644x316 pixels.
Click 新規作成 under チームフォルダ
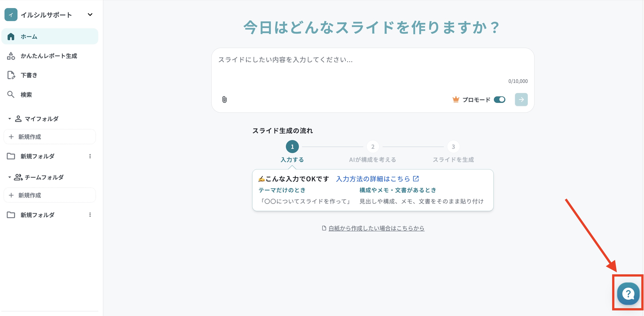pos(50,195)
